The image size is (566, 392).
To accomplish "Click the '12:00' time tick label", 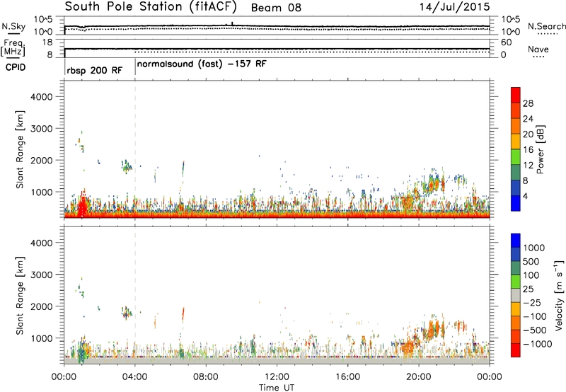I will [x=277, y=377].
